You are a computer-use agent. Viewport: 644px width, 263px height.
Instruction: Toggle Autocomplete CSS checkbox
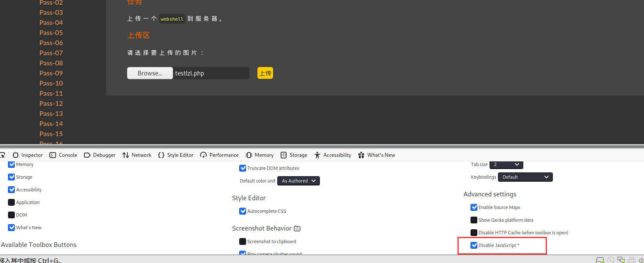(243, 211)
